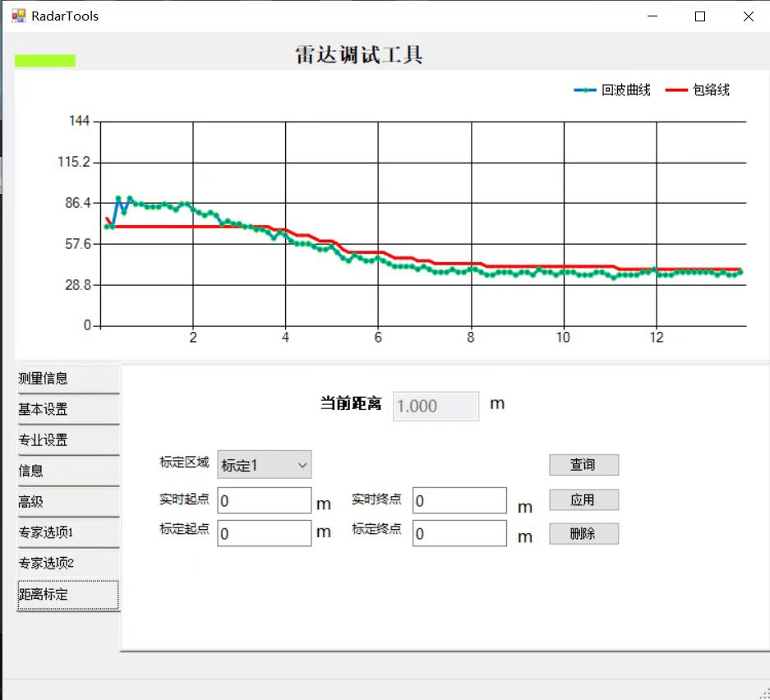
Task: Click the 回波曲线 legend entry
Action: pos(612,90)
